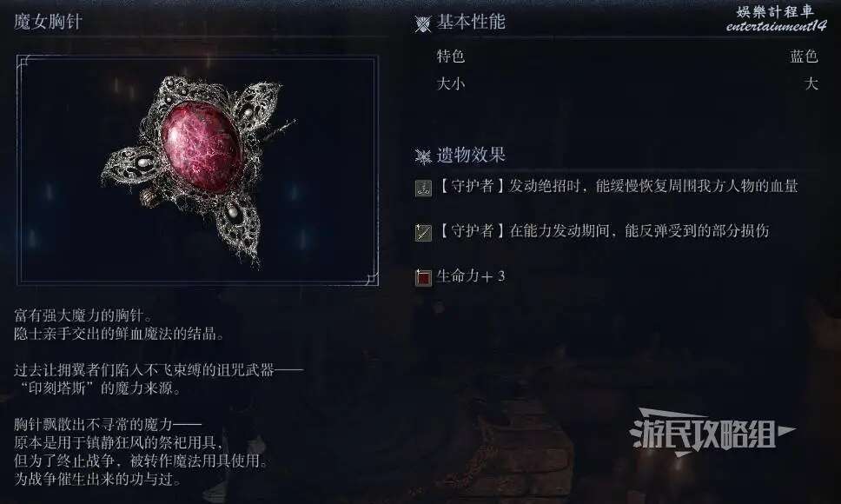
Task: Select the 遗物效果 heading
Action: pos(470,155)
